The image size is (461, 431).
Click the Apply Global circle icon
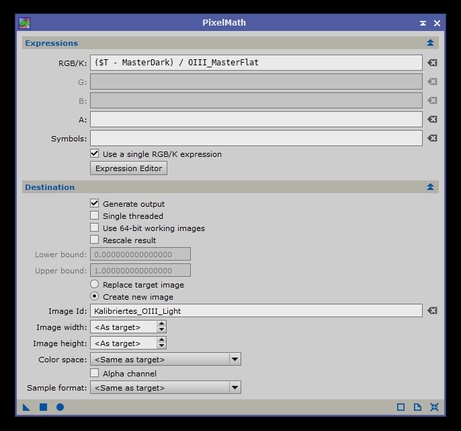[60, 407]
